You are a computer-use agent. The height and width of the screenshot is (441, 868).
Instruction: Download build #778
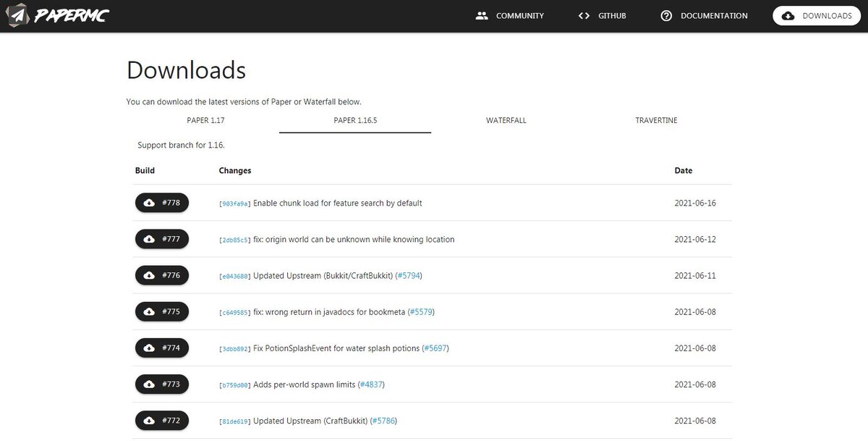point(162,203)
